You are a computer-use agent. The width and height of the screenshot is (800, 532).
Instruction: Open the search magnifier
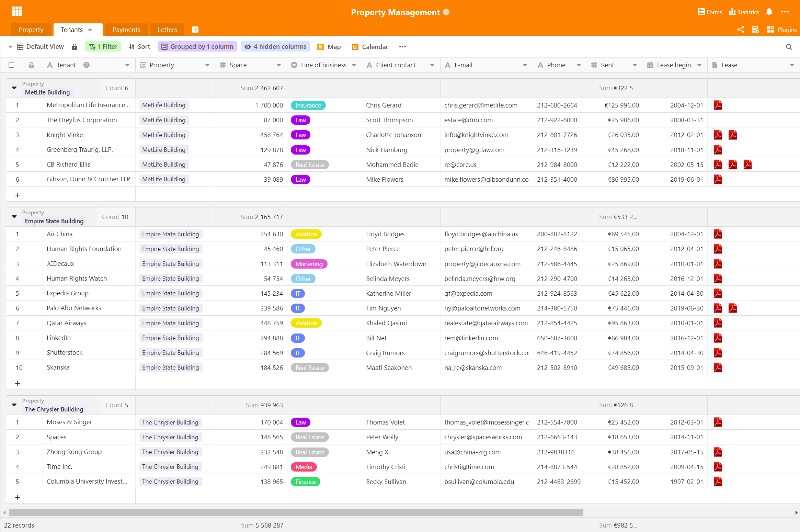pyautogui.click(x=789, y=47)
